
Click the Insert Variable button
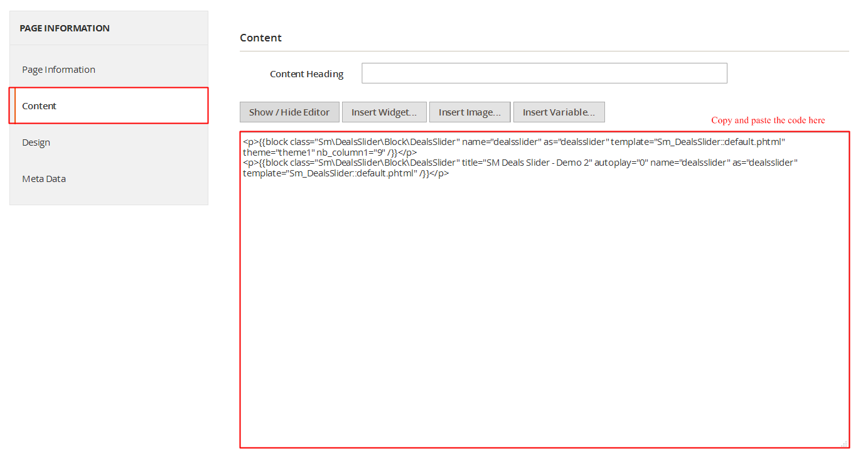pos(559,112)
